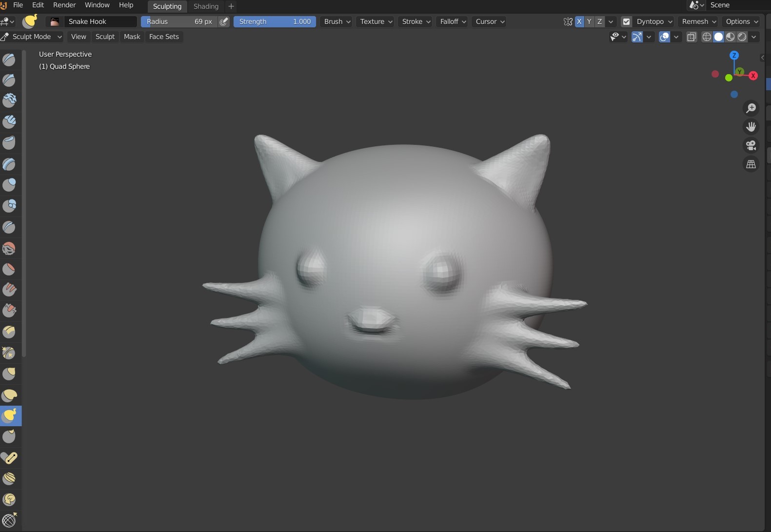
Task: Toggle X-ray display mode
Action: coord(692,37)
